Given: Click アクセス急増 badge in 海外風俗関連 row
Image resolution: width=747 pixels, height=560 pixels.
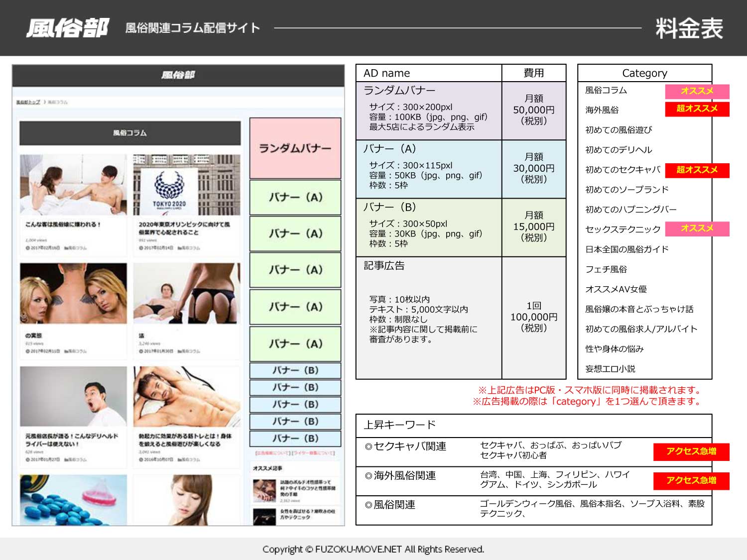Looking at the screenshot, I should pyautogui.click(x=691, y=480).
